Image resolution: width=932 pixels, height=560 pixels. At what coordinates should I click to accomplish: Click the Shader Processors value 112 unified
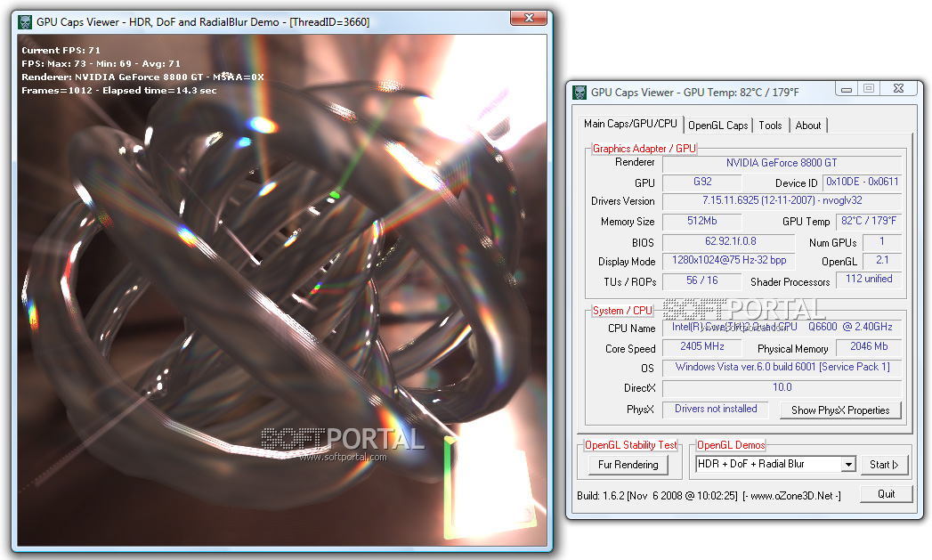pyautogui.click(x=869, y=280)
